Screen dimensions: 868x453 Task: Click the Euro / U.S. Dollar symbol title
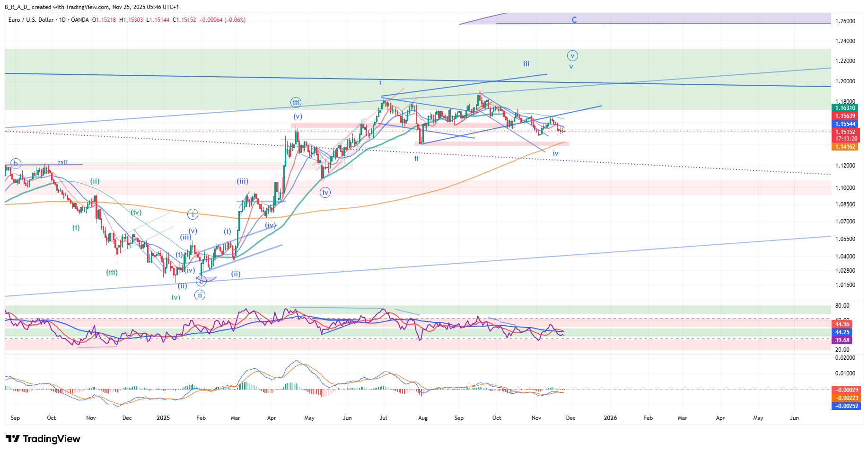coord(31,20)
